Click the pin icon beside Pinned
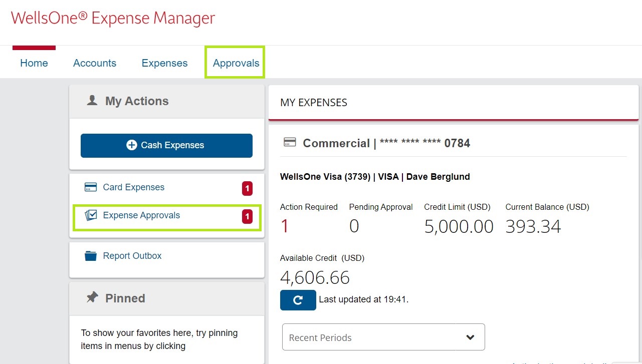642x364 pixels. (92, 298)
